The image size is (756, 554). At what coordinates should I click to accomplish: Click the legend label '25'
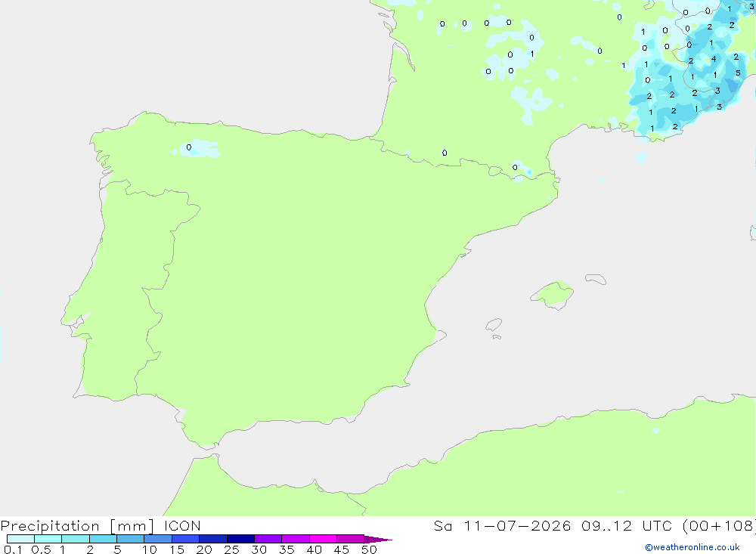pyautogui.click(x=231, y=549)
